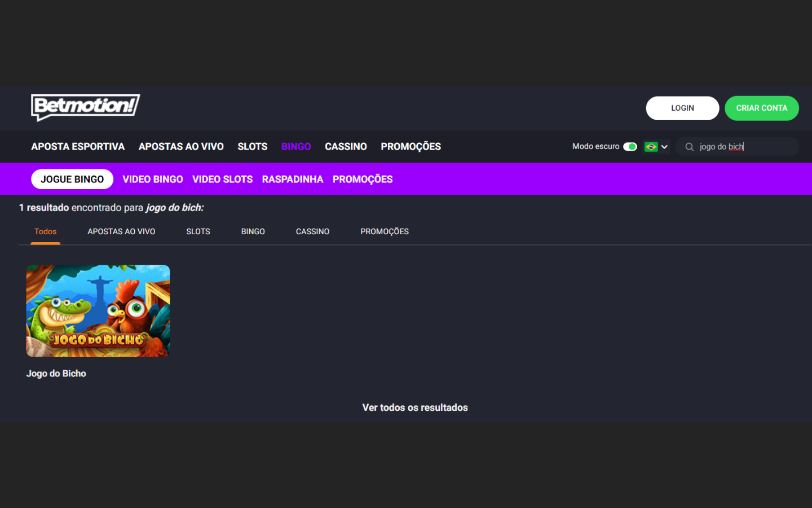The image size is (812, 508).
Task: Open SLOTS in main navigation
Action: [253, 147]
